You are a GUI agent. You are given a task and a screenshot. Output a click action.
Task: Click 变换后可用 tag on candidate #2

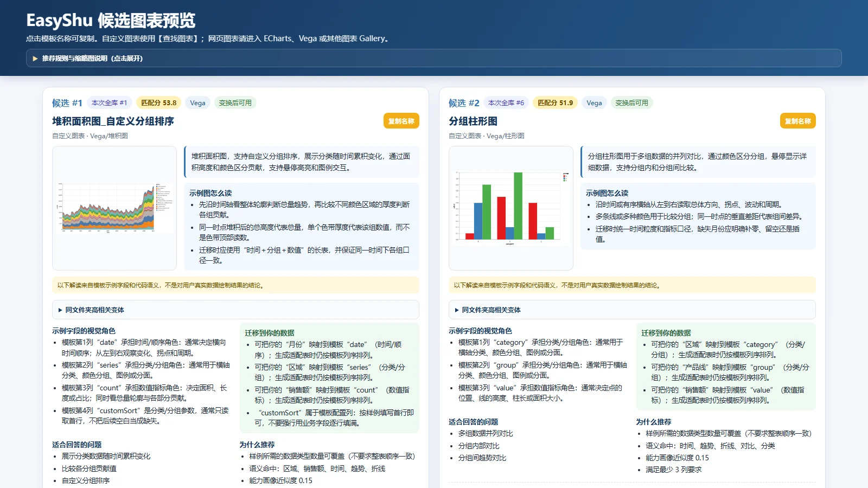pos(631,102)
